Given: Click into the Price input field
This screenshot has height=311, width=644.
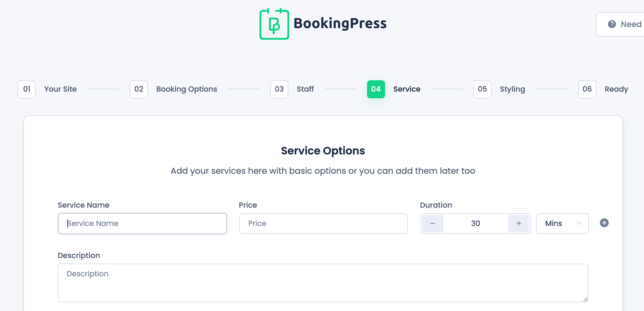Looking at the screenshot, I should point(323,224).
